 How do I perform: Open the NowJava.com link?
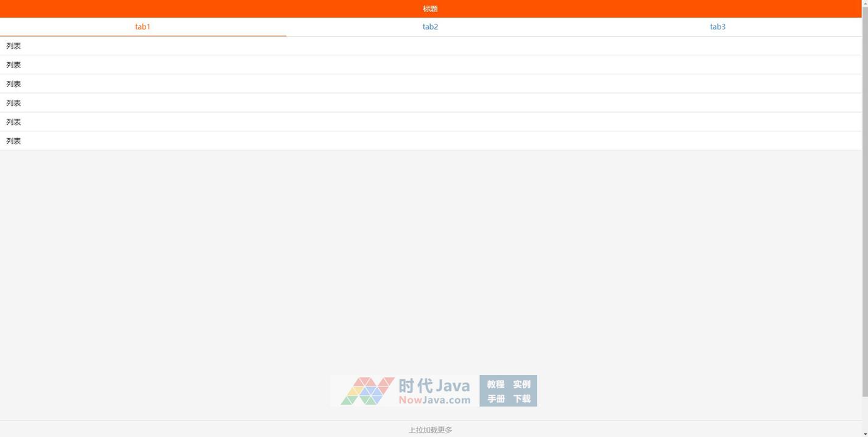434,400
